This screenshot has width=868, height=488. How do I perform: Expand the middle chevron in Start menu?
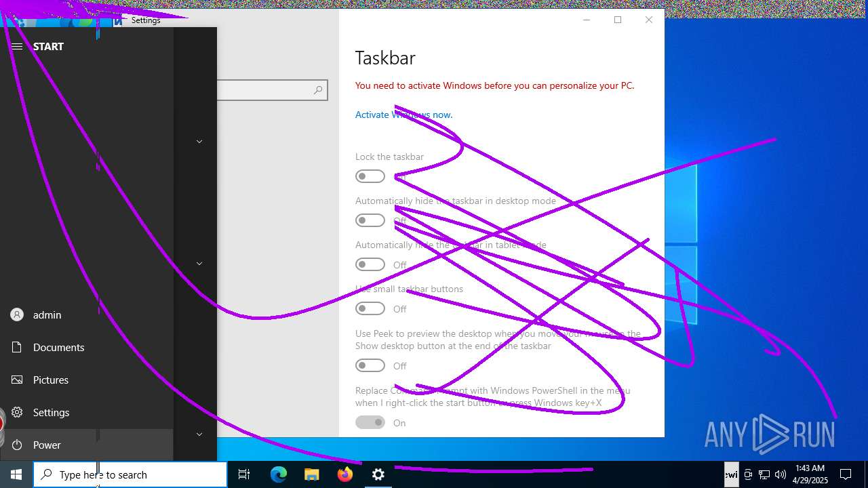click(199, 264)
